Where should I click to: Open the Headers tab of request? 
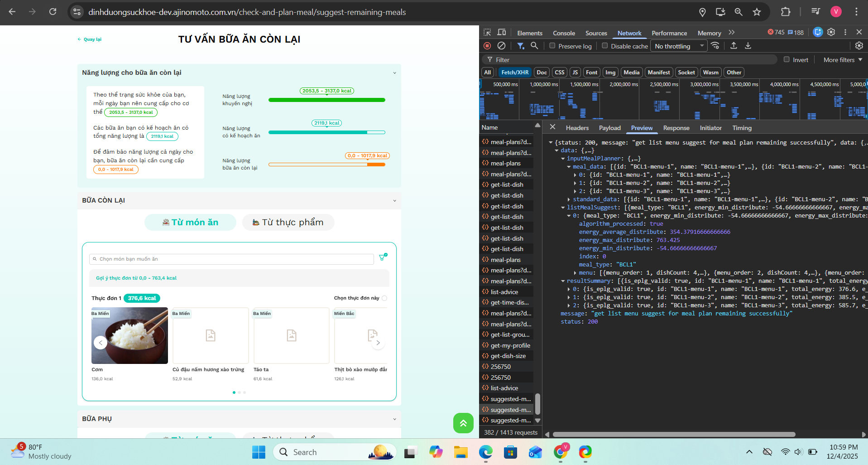[577, 128]
